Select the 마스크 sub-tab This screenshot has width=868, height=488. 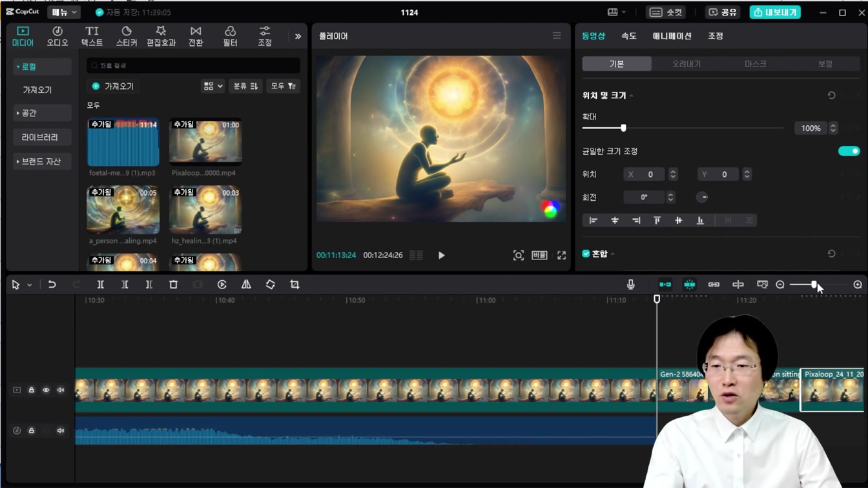point(755,64)
